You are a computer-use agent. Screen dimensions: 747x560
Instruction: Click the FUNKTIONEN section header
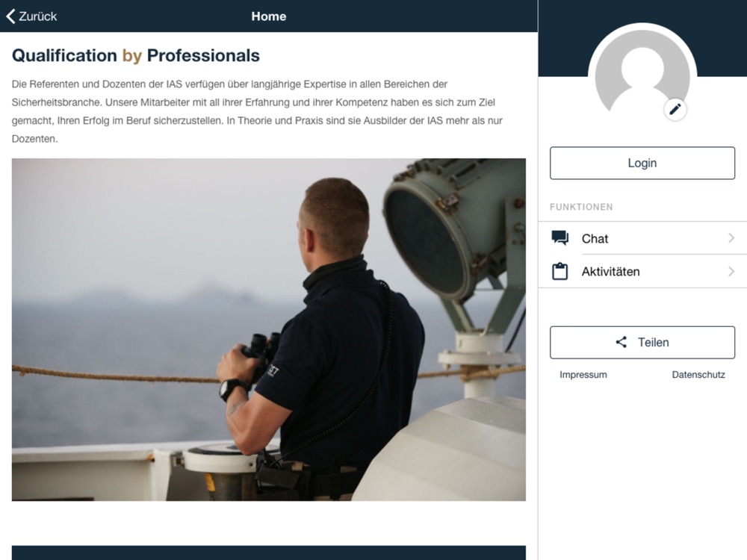581,207
